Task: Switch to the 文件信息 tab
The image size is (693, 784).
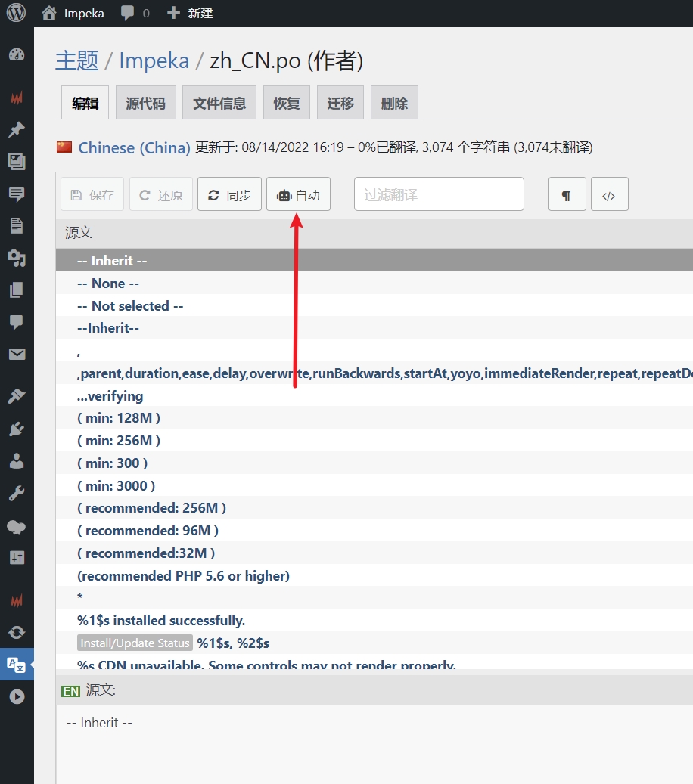Action: 219,104
